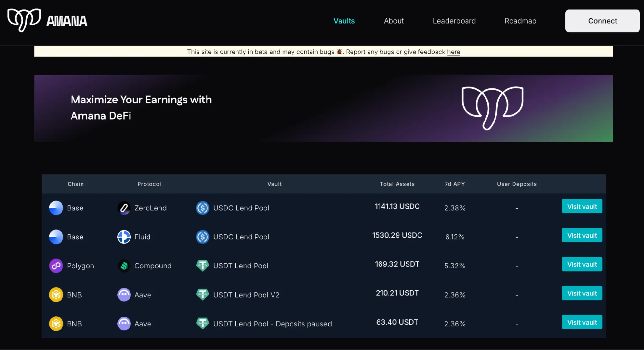
Task: Click the BNB chain icon in Deposits paused row
Action: pos(56,324)
